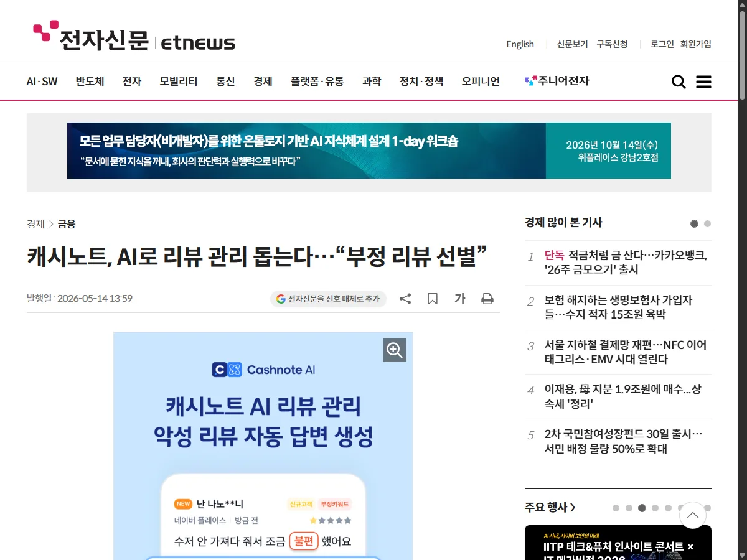The height and width of the screenshot is (560, 747).
Task: Click the 발행일 2026-05-14 13:59 text
Action: [80, 298]
